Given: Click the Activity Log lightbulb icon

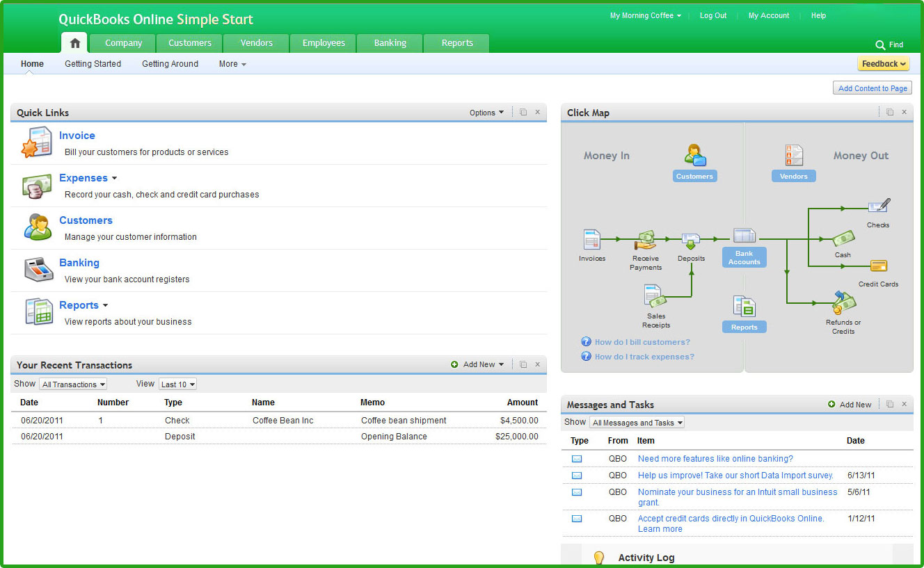Looking at the screenshot, I should click(598, 558).
